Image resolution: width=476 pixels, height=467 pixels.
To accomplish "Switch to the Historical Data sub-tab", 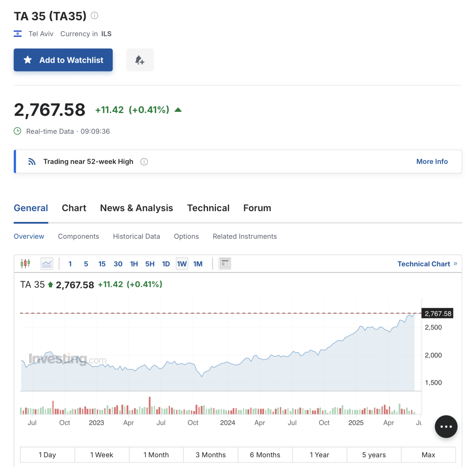I will 136,236.
